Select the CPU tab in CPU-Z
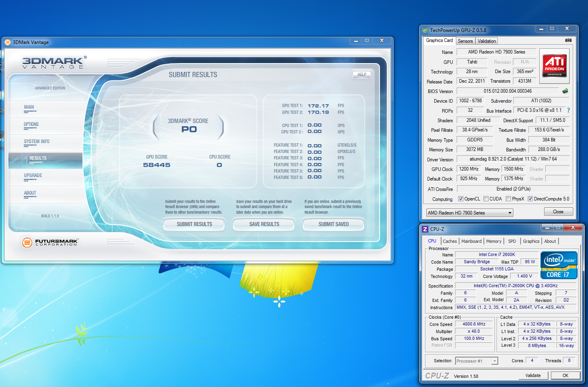The width and height of the screenshot is (588, 387). (x=432, y=241)
